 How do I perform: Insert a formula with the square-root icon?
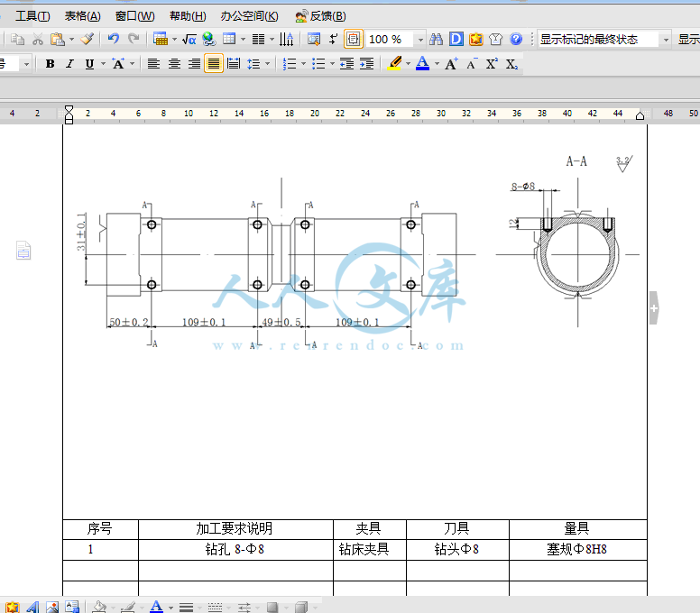189,40
